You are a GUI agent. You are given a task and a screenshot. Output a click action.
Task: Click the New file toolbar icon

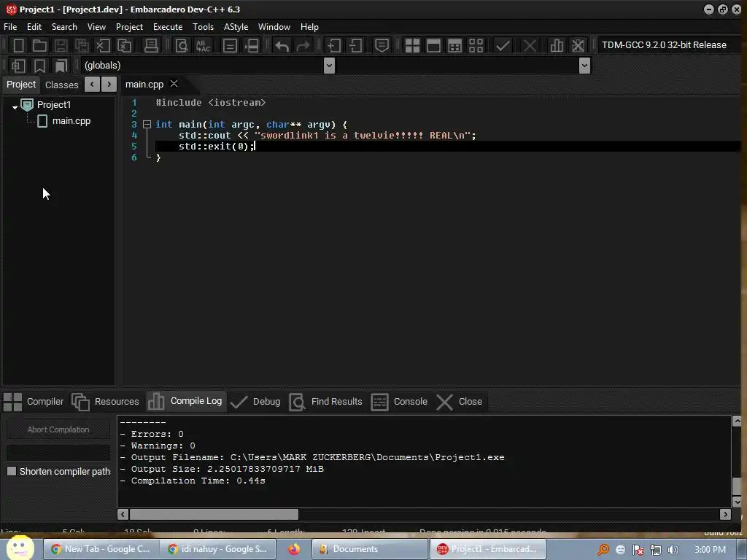18,46
